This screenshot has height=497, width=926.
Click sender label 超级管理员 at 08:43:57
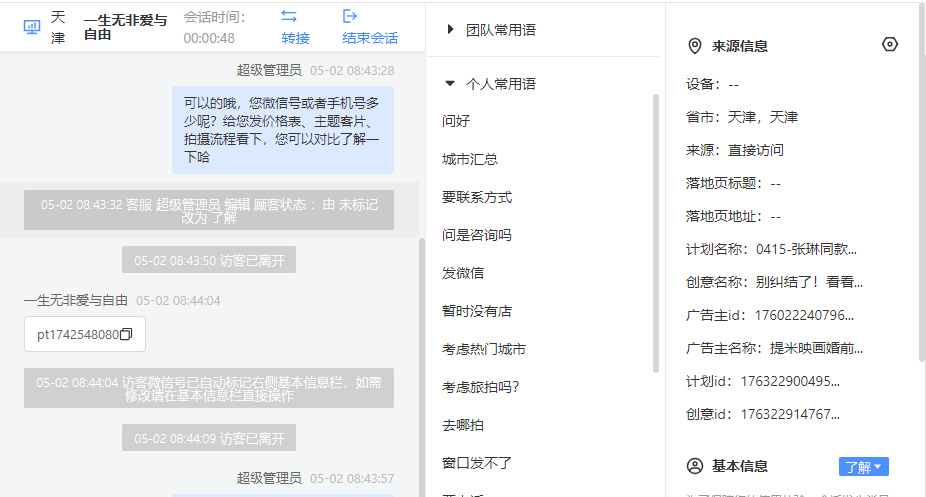(x=269, y=478)
